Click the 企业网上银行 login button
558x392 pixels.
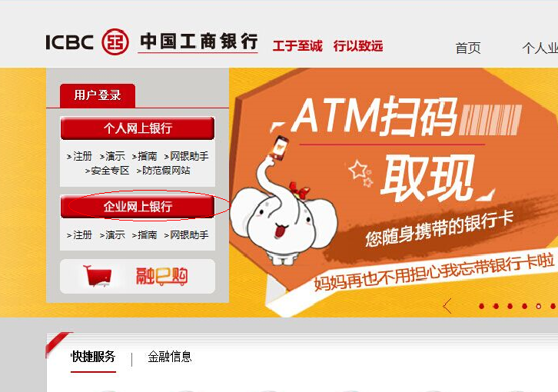[x=138, y=207]
